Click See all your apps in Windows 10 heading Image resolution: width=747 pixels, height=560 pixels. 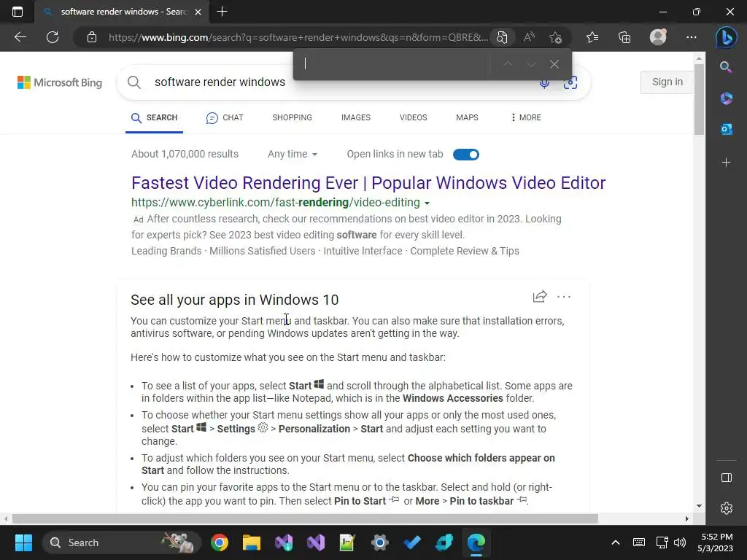coord(234,300)
